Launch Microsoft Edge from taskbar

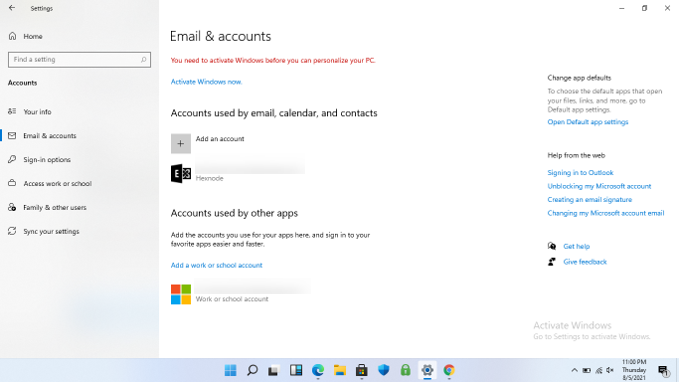click(x=318, y=370)
